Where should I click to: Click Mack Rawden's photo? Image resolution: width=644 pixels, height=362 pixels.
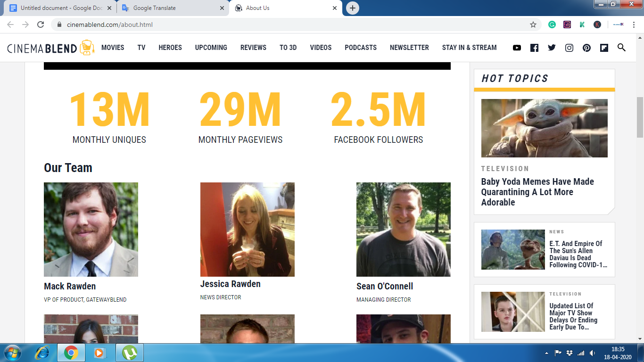click(x=91, y=230)
